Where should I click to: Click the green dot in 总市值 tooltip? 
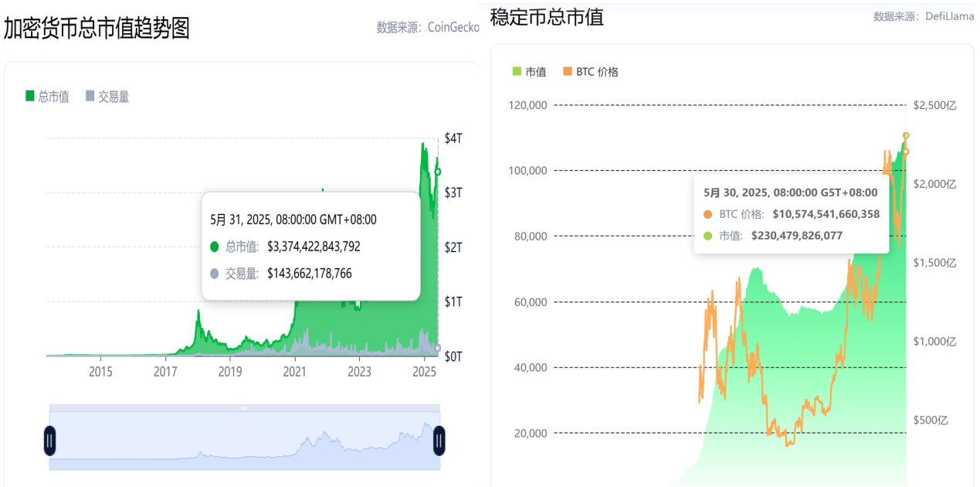pyautogui.click(x=215, y=246)
